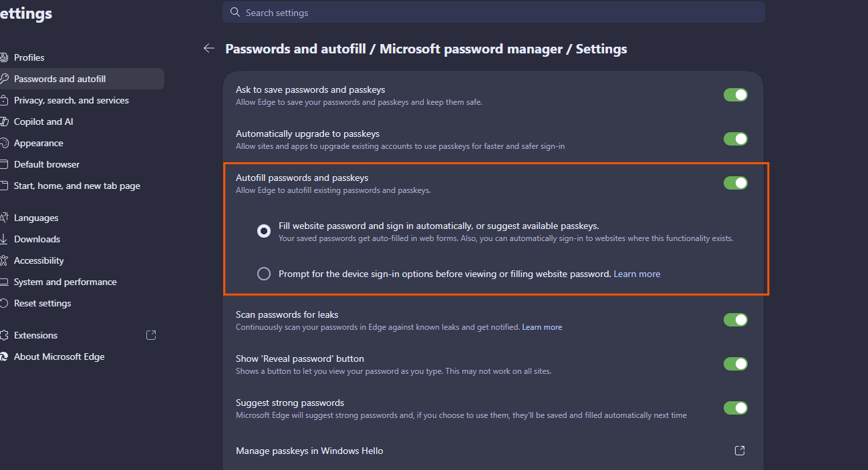This screenshot has height=470, width=868.
Task: Open Learn more link for device sign-in
Action: tap(637, 274)
